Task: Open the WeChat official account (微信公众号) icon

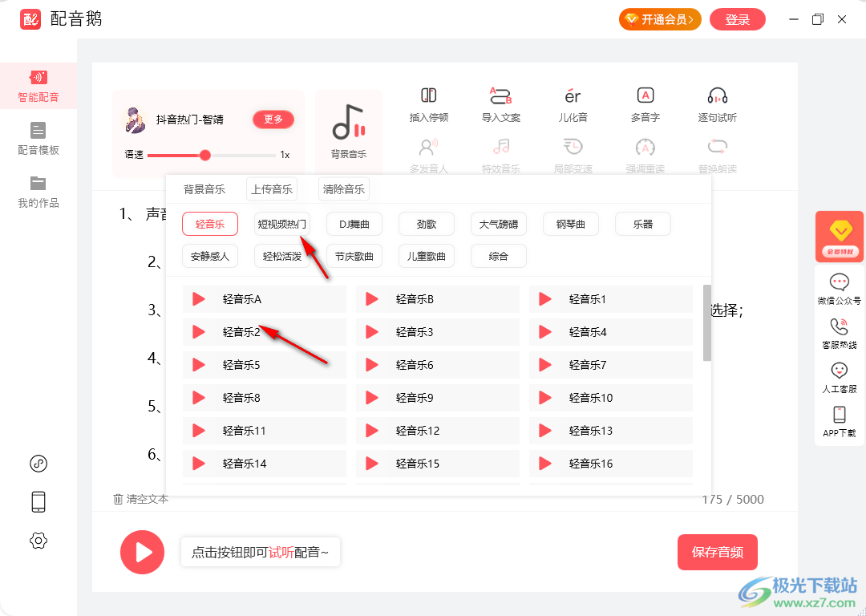Action: tap(839, 282)
